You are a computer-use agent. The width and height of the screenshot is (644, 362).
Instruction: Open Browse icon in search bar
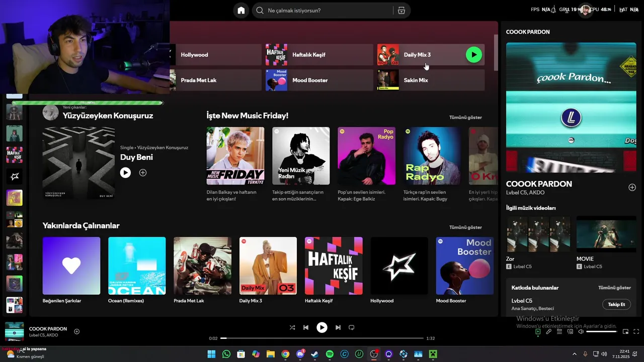click(401, 11)
